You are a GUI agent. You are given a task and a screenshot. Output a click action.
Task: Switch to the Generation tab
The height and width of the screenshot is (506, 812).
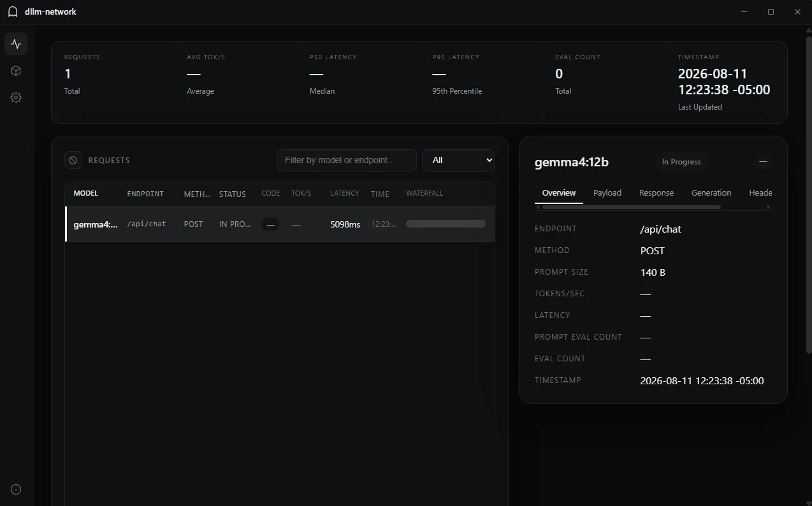coord(711,192)
